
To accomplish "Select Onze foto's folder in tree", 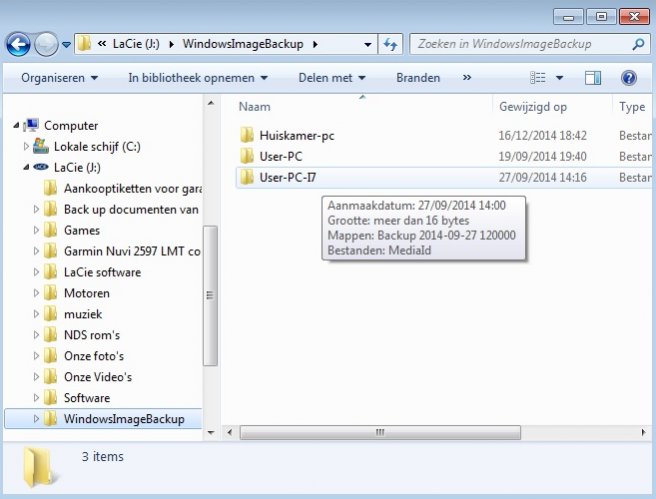I will (x=94, y=356).
